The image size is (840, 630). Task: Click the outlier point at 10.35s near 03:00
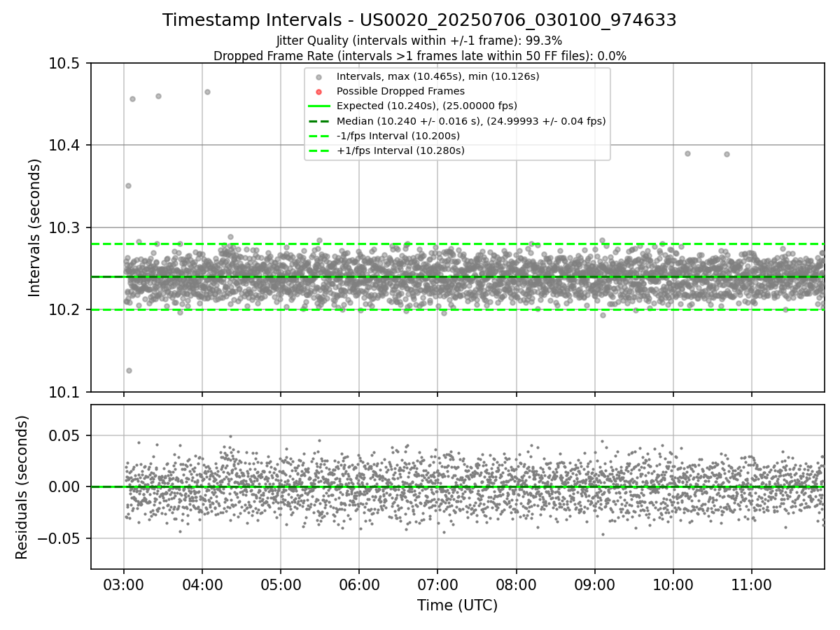128,185
